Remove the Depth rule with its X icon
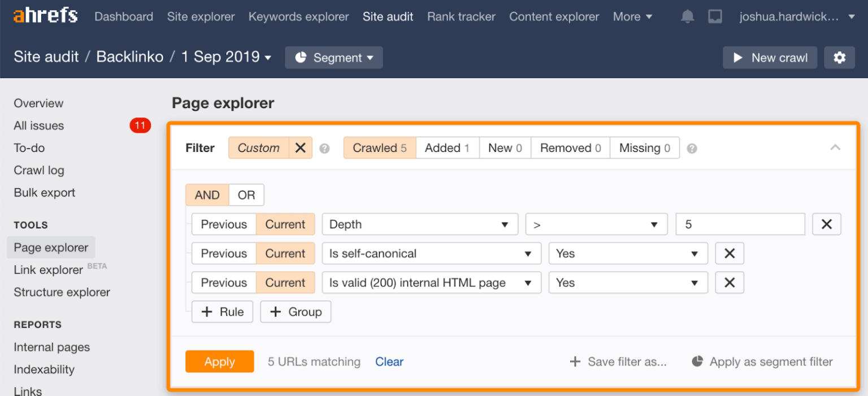868x396 pixels. tap(827, 224)
